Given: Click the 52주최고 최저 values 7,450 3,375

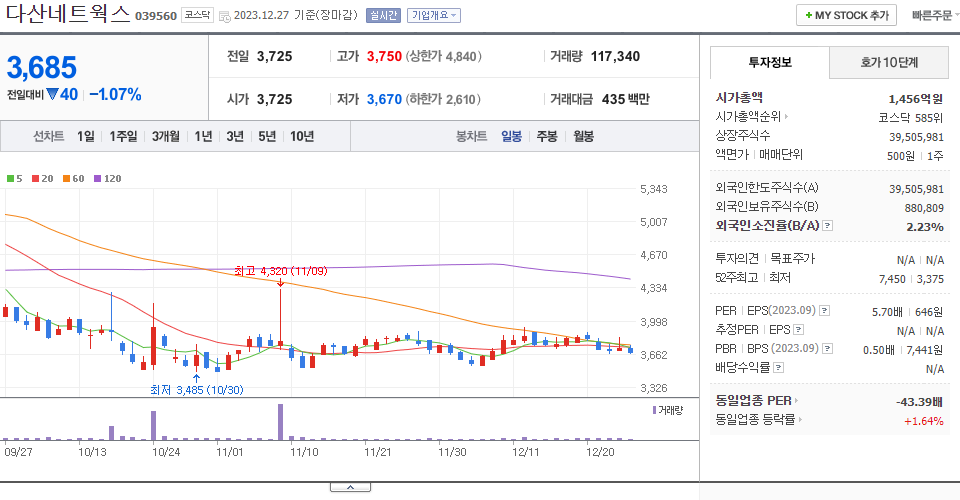Looking at the screenshot, I should [911, 279].
